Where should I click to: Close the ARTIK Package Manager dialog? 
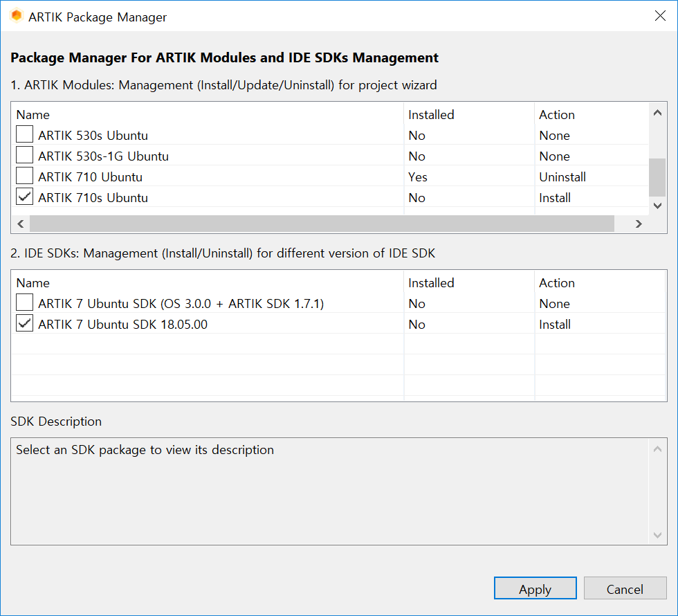tap(660, 16)
